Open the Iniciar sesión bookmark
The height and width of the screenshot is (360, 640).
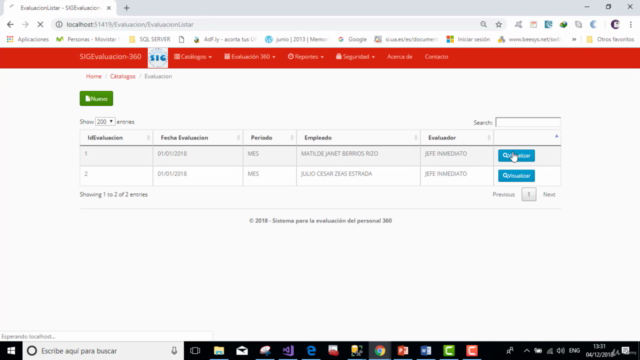pyautogui.click(x=469, y=39)
